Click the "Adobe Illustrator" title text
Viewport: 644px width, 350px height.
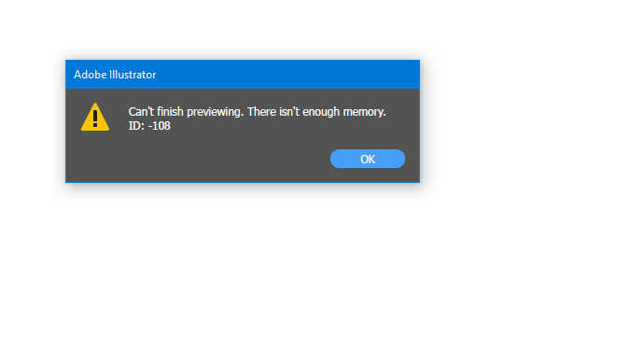(115, 75)
